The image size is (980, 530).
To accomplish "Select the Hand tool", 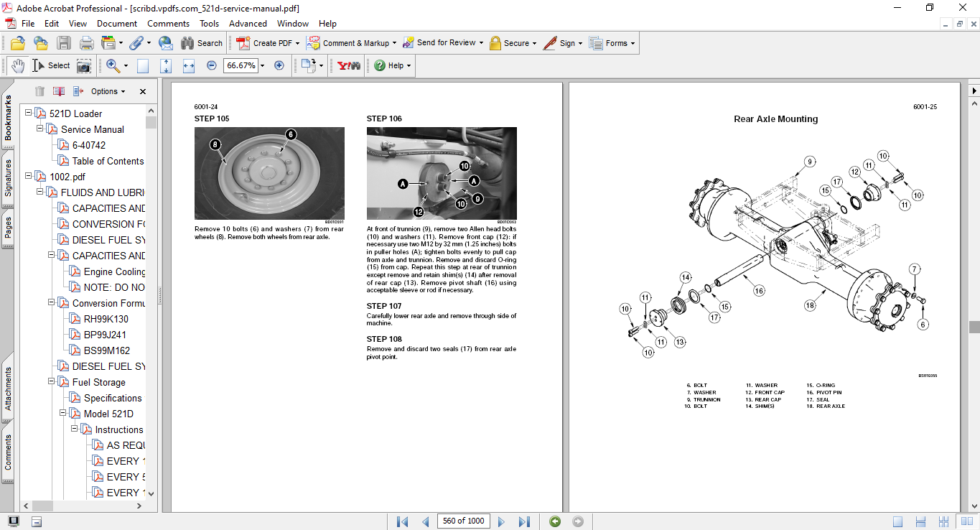I will pyautogui.click(x=17, y=65).
